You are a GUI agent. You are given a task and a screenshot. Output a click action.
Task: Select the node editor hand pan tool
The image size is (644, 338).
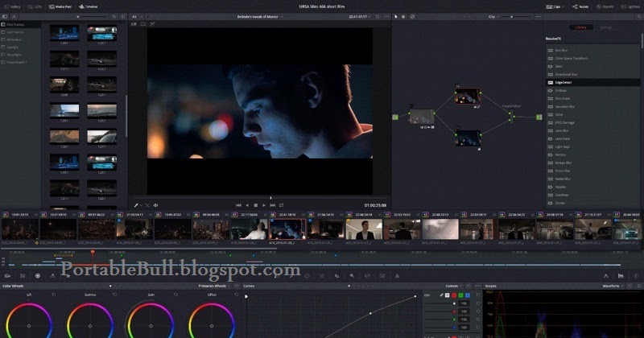[403, 17]
